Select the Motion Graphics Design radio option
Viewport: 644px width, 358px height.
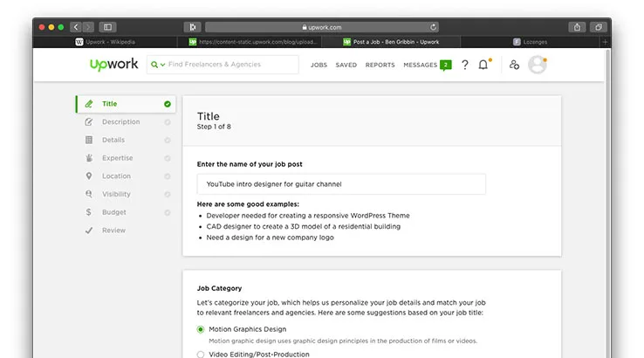point(201,329)
